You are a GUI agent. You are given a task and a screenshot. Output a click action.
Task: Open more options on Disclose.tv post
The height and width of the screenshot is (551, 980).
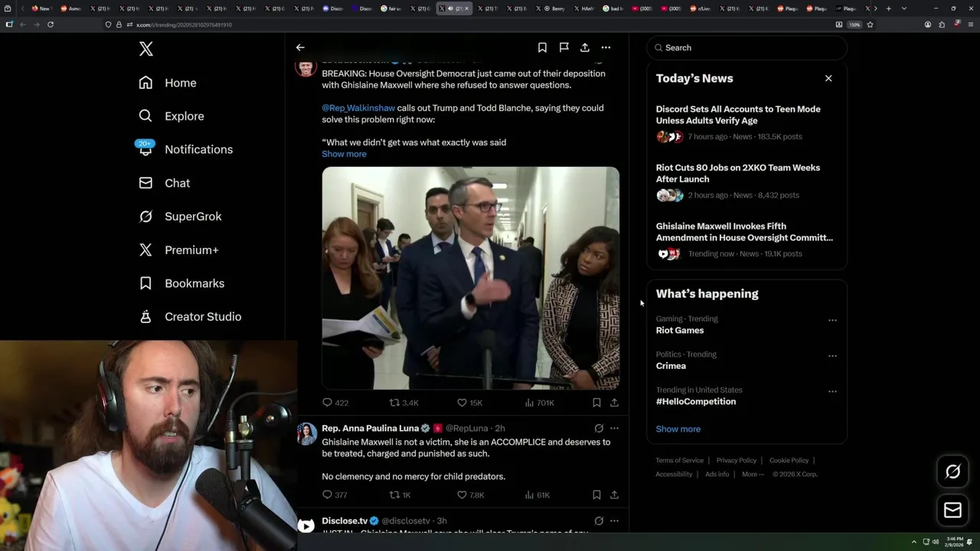[x=614, y=521]
